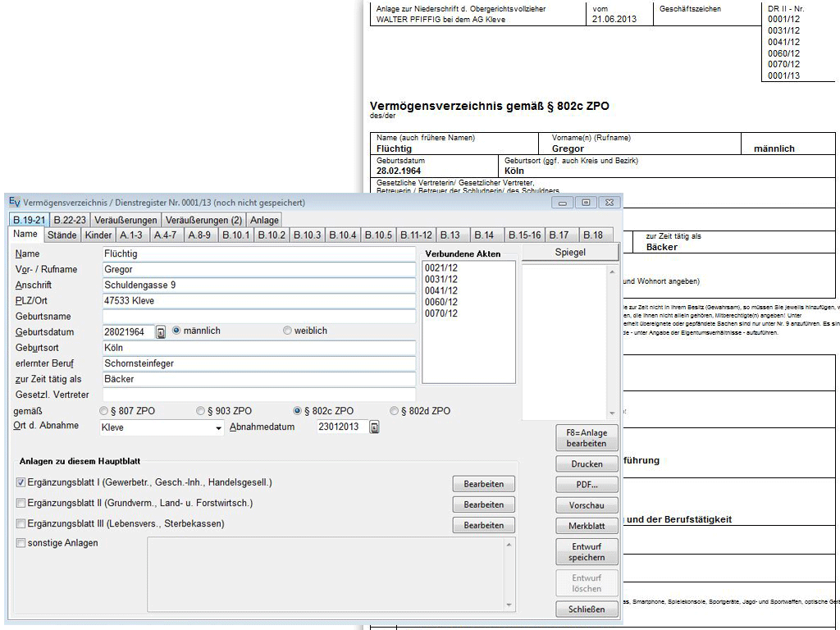Click into the Geburtsname input field
The image size is (840, 630).
pos(258,317)
